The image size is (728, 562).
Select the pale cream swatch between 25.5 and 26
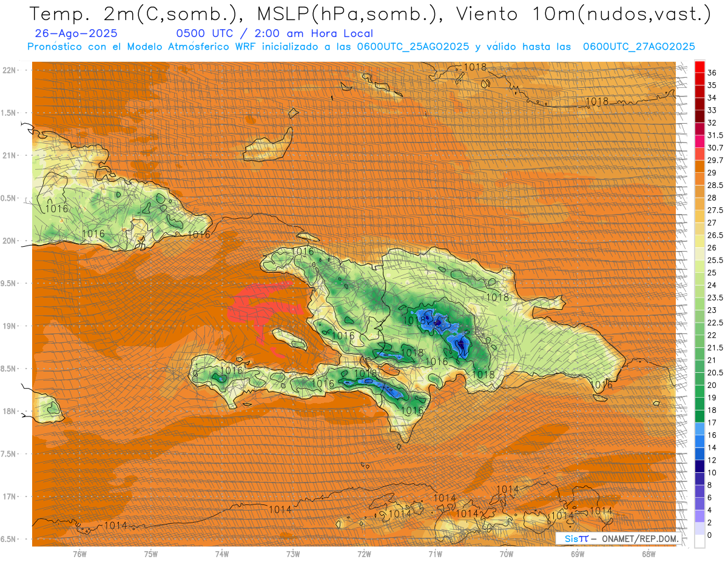click(699, 254)
